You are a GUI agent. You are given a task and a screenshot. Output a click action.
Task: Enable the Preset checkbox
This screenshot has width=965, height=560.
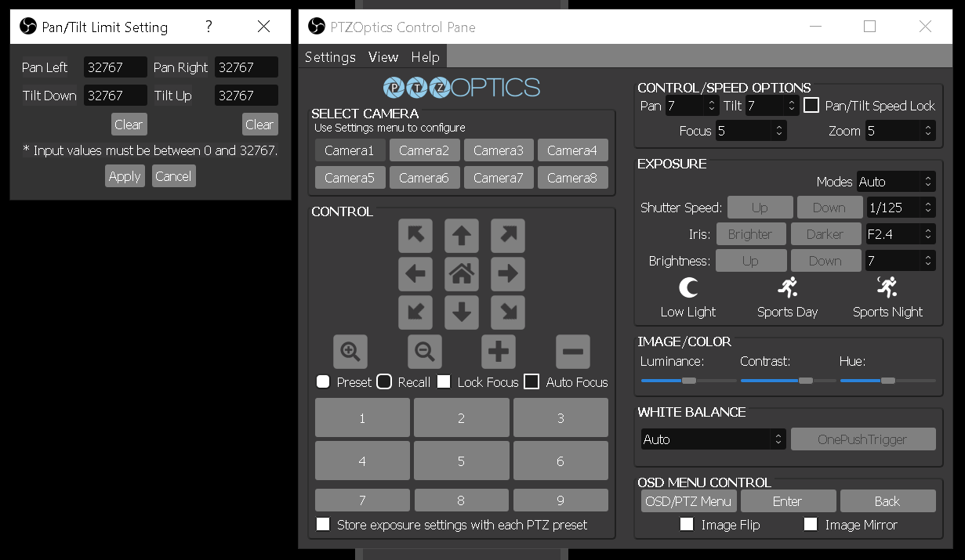pyautogui.click(x=323, y=381)
